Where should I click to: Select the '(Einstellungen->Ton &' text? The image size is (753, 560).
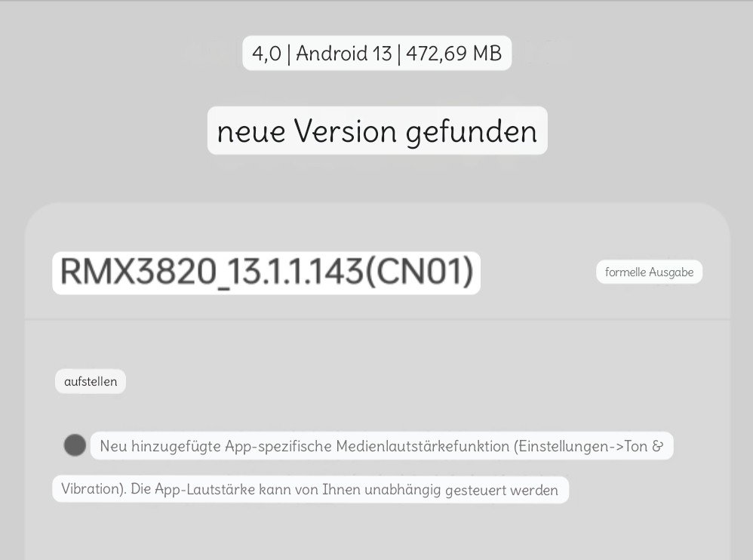(589, 446)
